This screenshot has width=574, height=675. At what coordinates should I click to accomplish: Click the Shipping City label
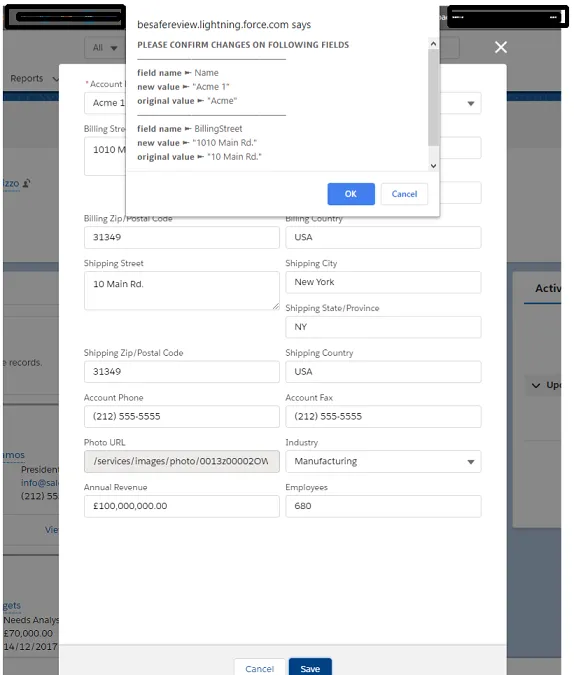[x=311, y=263]
